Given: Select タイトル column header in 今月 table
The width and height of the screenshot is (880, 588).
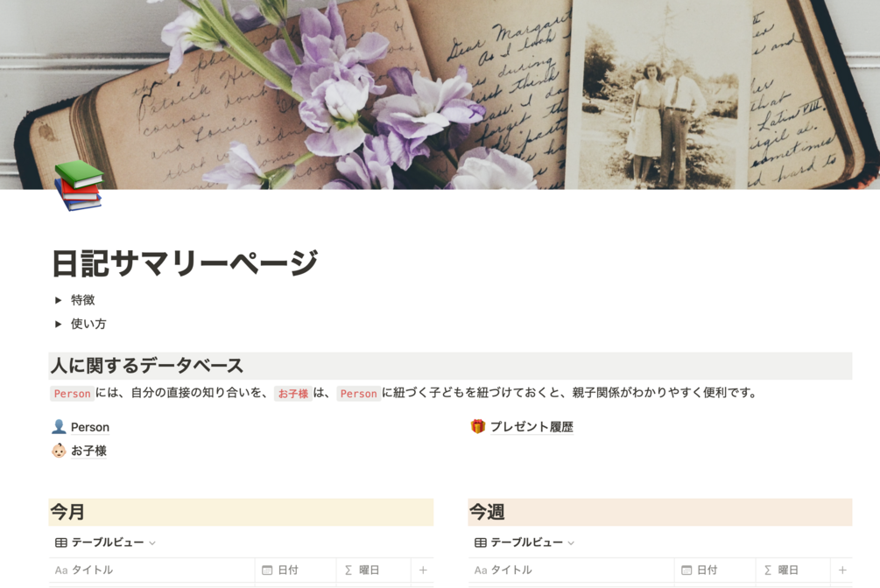Looking at the screenshot, I should click(x=151, y=570).
